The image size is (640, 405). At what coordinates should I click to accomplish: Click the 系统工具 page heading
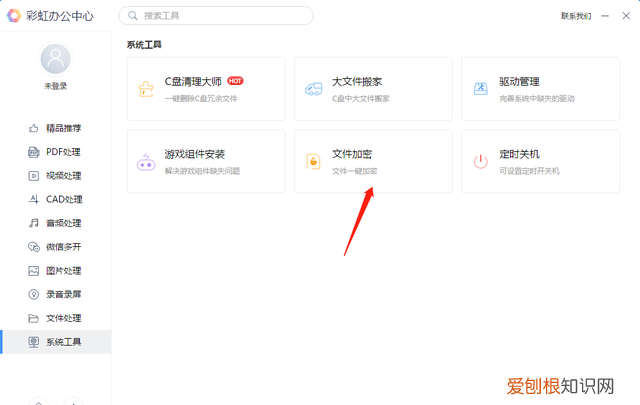pos(144,45)
